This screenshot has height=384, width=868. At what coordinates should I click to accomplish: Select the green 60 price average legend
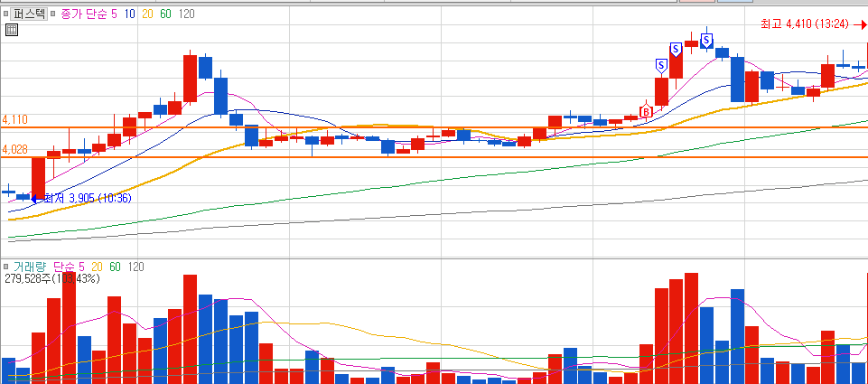[165, 14]
